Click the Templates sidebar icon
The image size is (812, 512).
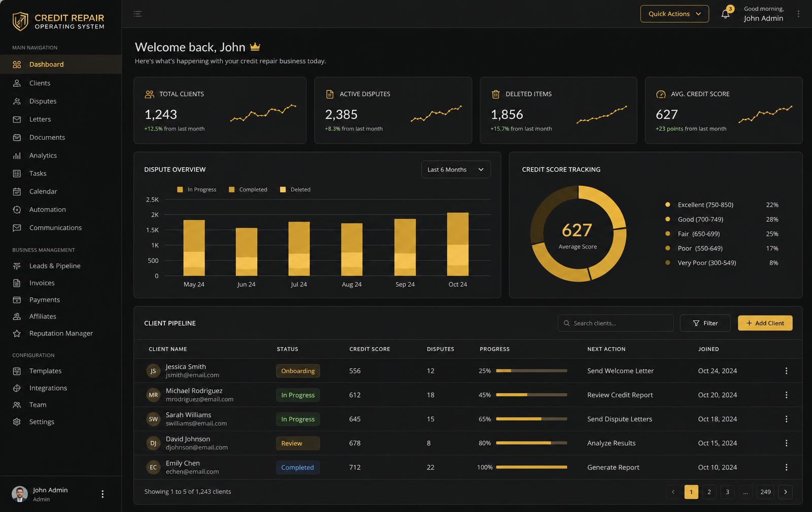click(x=17, y=371)
